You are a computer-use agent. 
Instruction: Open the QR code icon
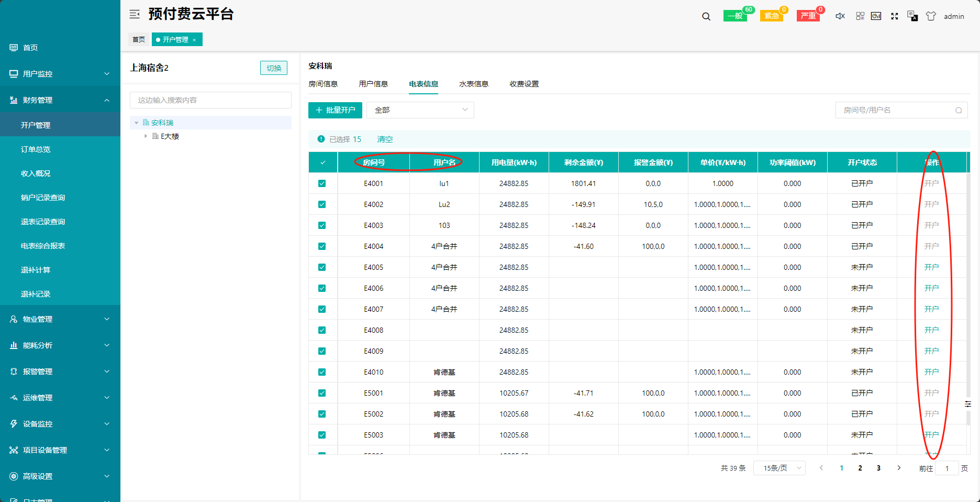[860, 16]
